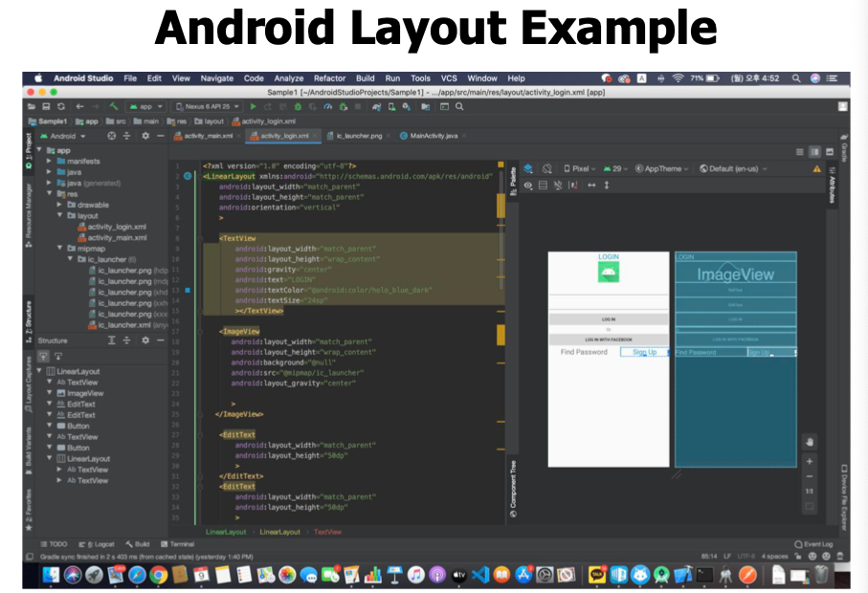Toggle the Palette side panel
This screenshot has height=593, width=868.
[513, 181]
